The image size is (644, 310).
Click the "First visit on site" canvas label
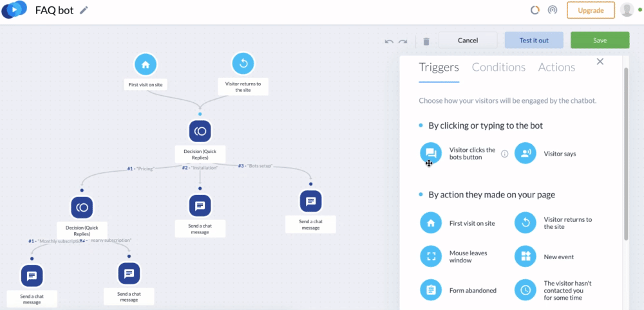146,86
